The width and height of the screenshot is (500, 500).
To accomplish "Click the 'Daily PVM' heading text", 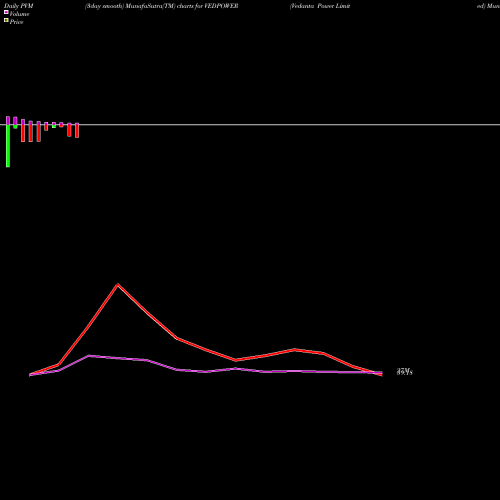I will coord(19,6).
